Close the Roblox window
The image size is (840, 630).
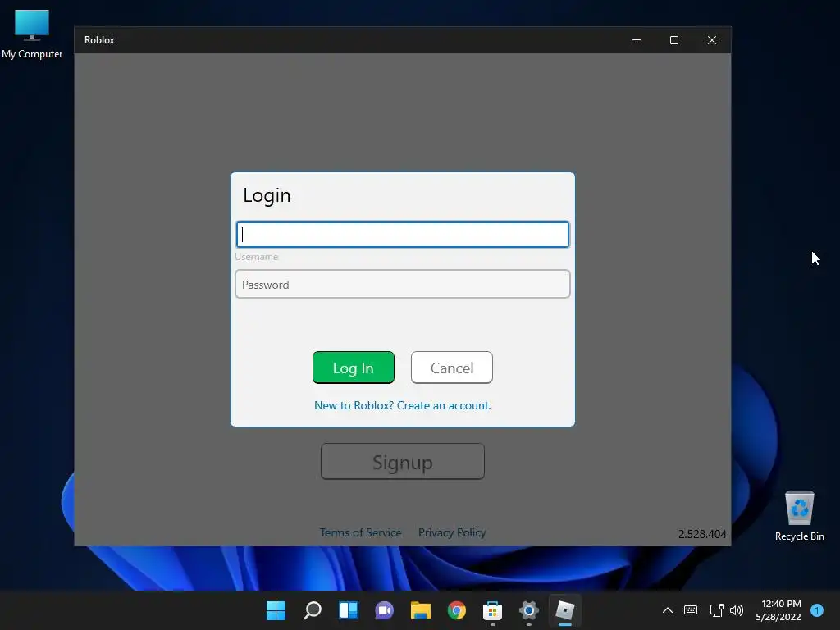point(712,40)
